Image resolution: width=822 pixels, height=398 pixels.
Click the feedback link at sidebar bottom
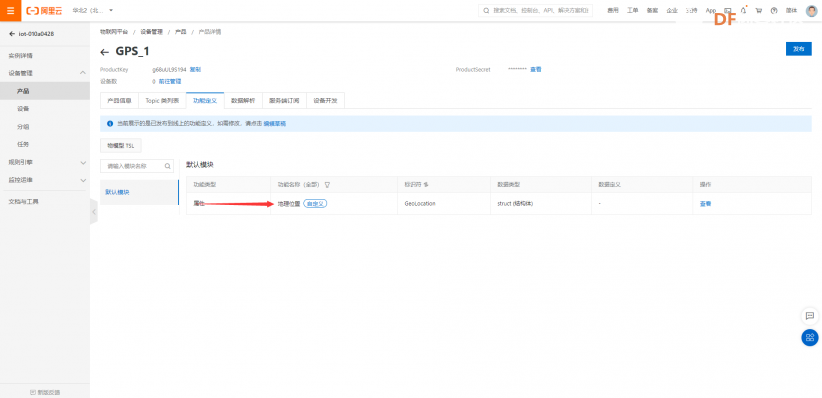(x=45, y=392)
